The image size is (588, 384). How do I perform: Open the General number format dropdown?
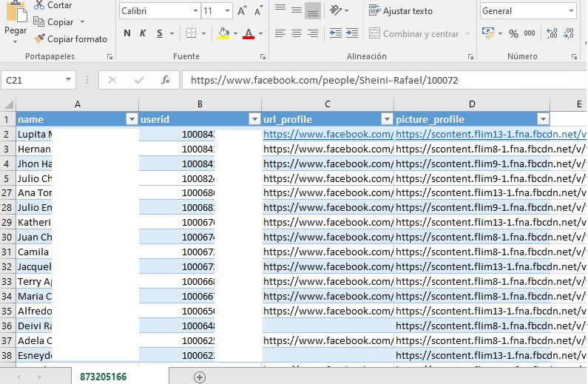(x=572, y=11)
